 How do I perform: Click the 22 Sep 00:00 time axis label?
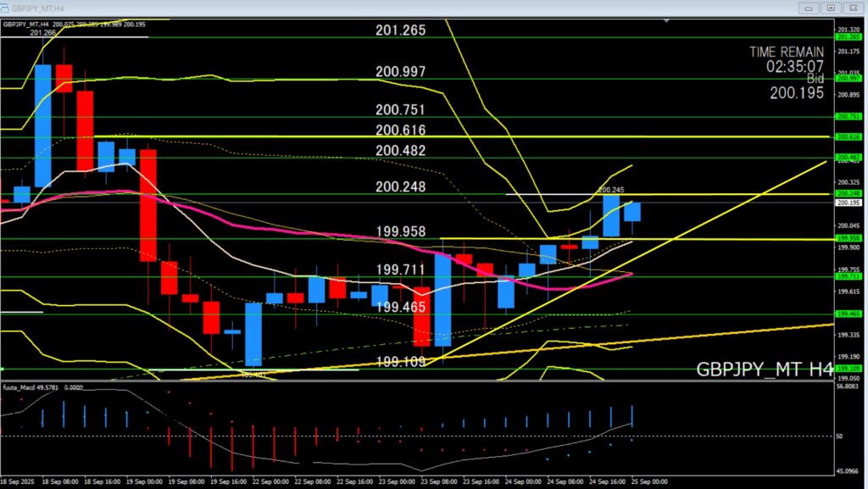click(x=275, y=479)
